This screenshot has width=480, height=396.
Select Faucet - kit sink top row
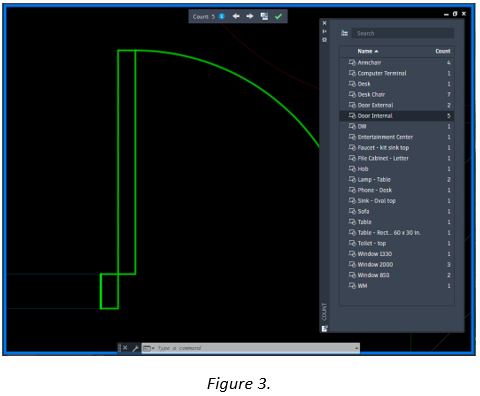(397, 147)
